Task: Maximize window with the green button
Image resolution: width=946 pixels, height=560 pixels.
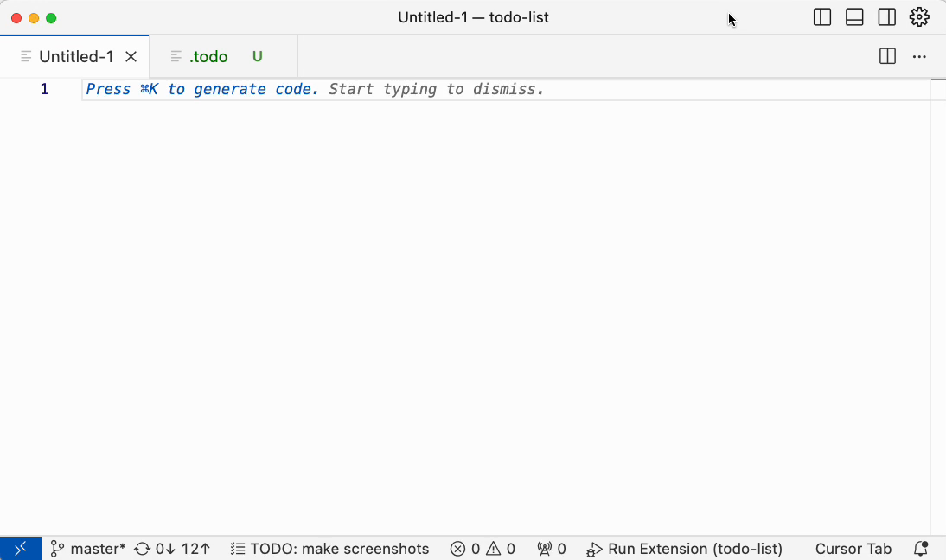Action: click(x=51, y=18)
